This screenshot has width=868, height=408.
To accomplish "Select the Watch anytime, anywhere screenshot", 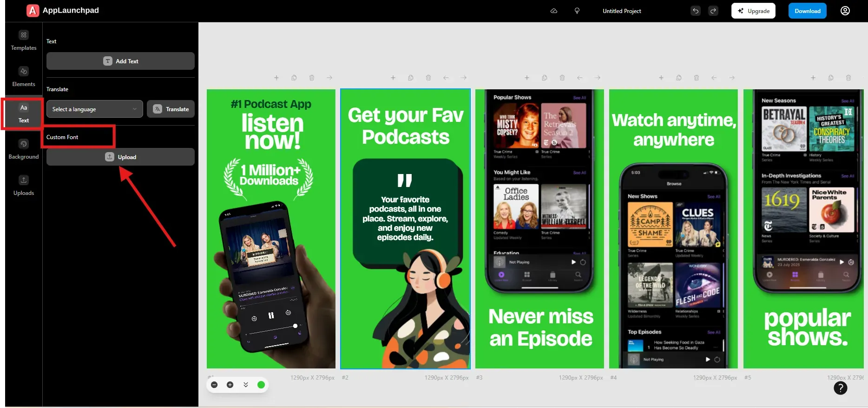I will point(673,229).
